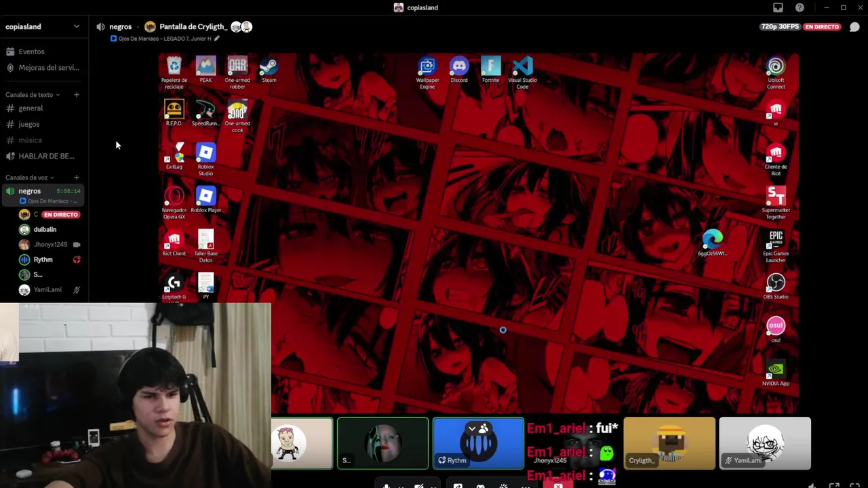The height and width of the screenshot is (488, 868).
Task: Adjust stream volume speaker icon
Action: (x=812, y=485)
